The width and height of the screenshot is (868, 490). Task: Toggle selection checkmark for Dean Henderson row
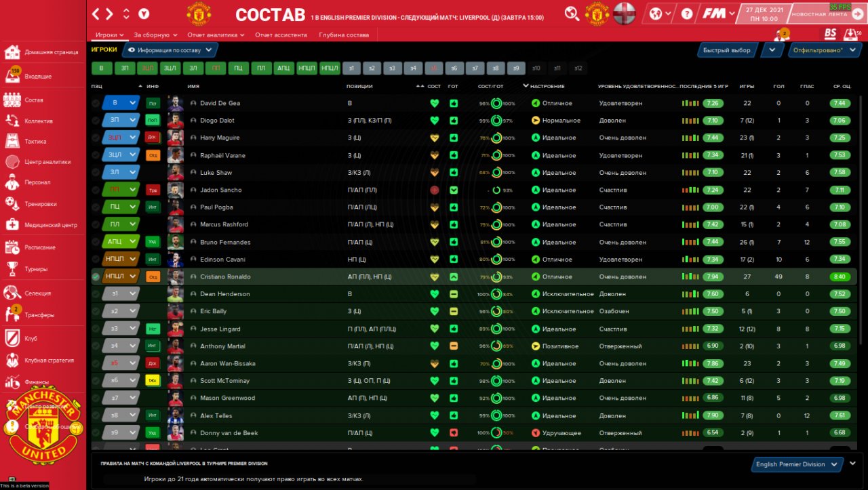[x=96, y=294]
